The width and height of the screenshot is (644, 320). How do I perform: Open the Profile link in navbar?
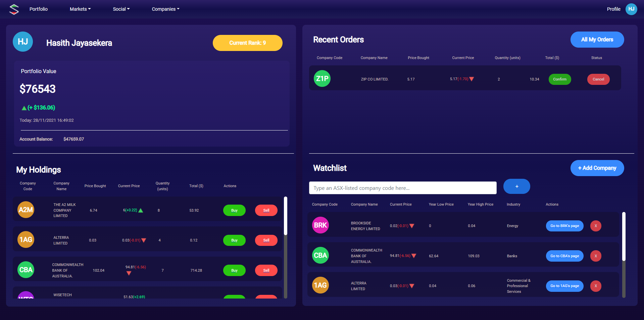613,9
